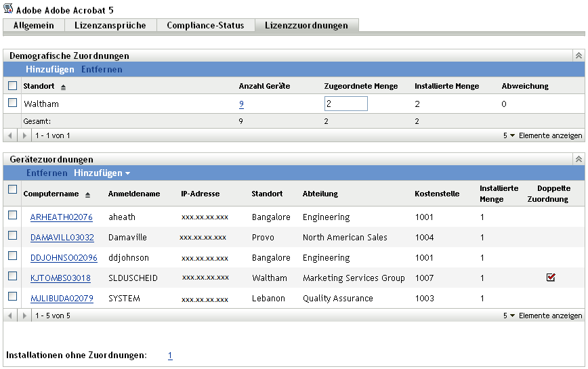The image size is (588, 369).
Task: Click the Zugeordnete Menge input field
Action: point(345,104)
